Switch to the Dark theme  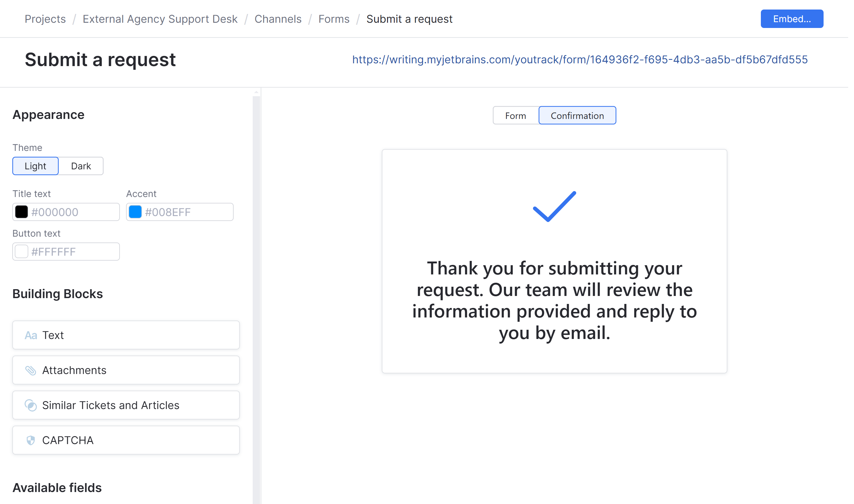[81, 166]
